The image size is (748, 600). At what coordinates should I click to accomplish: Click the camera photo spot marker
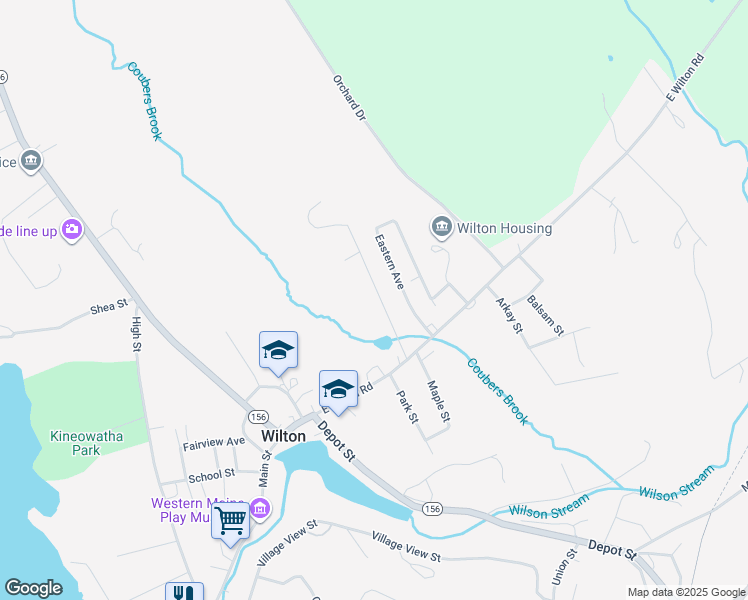pyautogui.click(x=72, y=230)
